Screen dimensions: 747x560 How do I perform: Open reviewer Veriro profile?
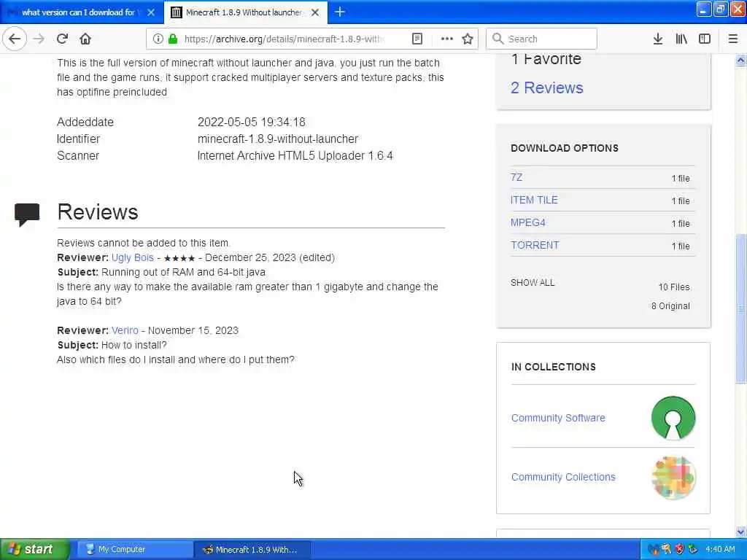(125, 330)
